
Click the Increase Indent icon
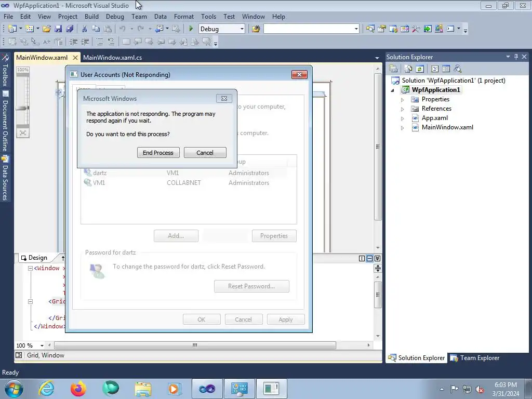[85, 42]
